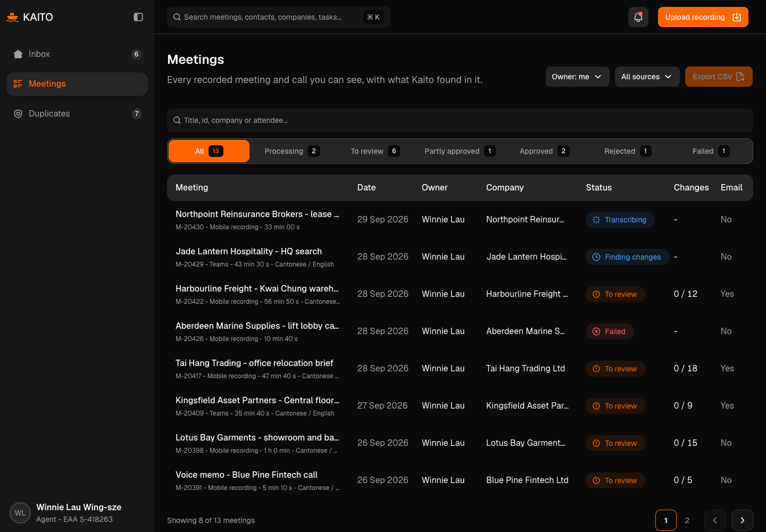Image resolution: width=766 pixels, height=532 pixels.
Task: Switch to the Processing tab
Action: pos(292,151)
